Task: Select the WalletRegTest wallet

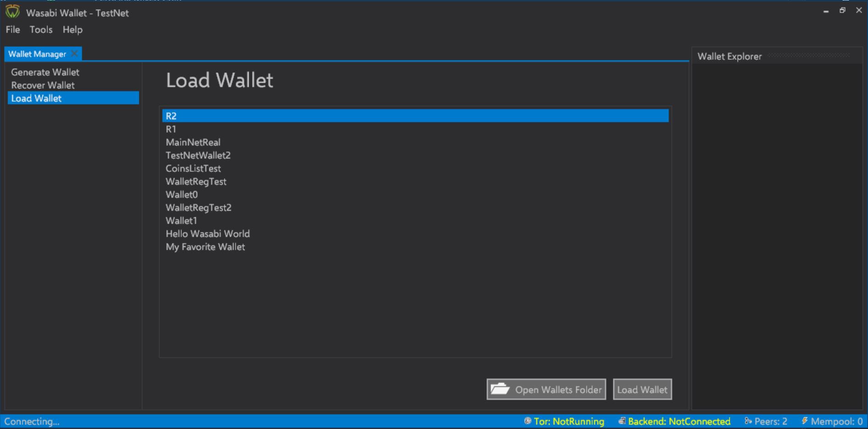Action: (415, 181)
